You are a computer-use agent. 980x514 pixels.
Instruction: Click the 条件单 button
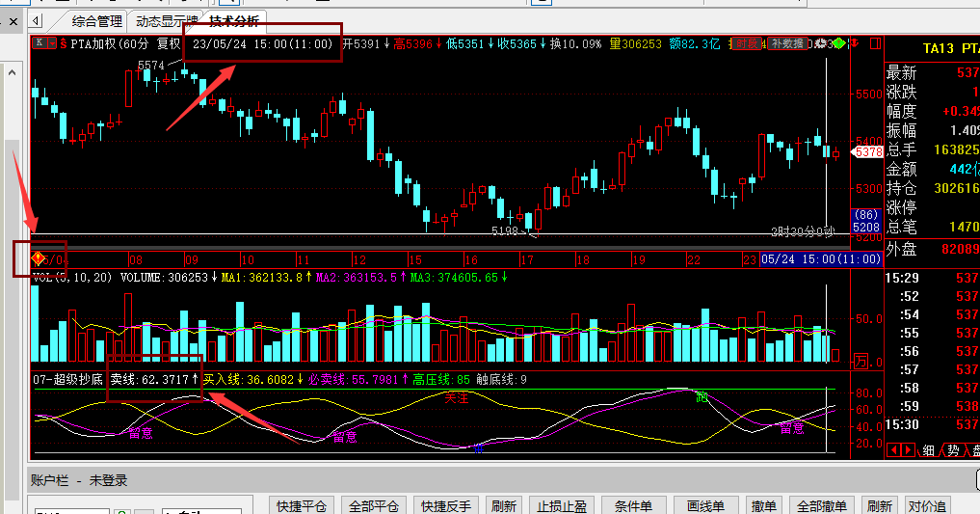point(633,505)
